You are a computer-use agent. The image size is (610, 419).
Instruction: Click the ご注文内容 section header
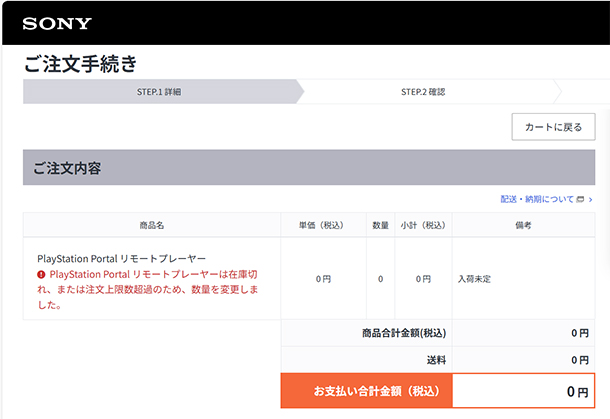[x=309, y=168]
